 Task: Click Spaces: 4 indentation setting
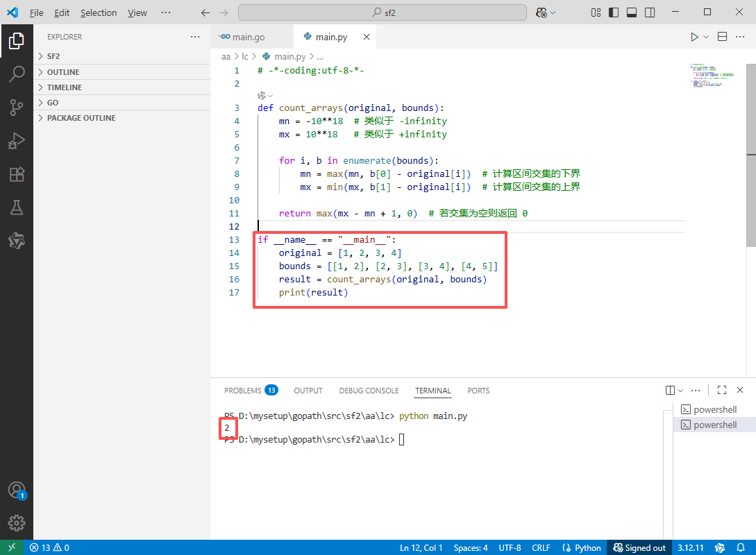471,547
